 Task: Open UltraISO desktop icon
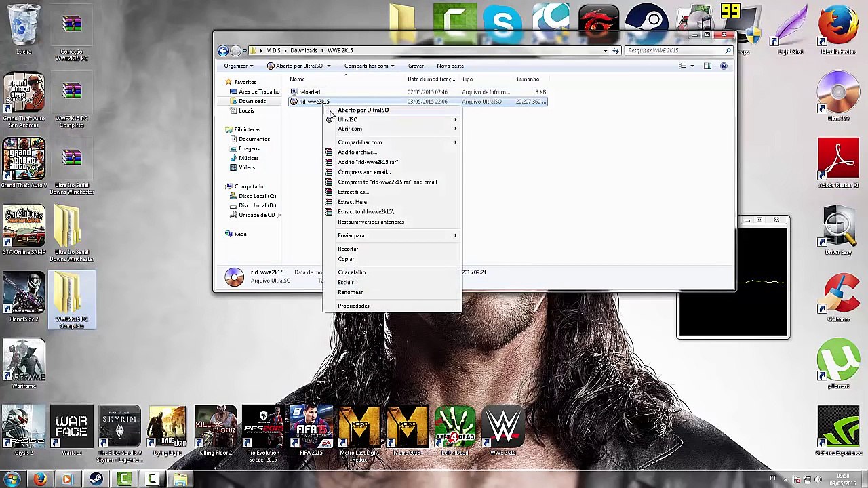coord(838,96)
